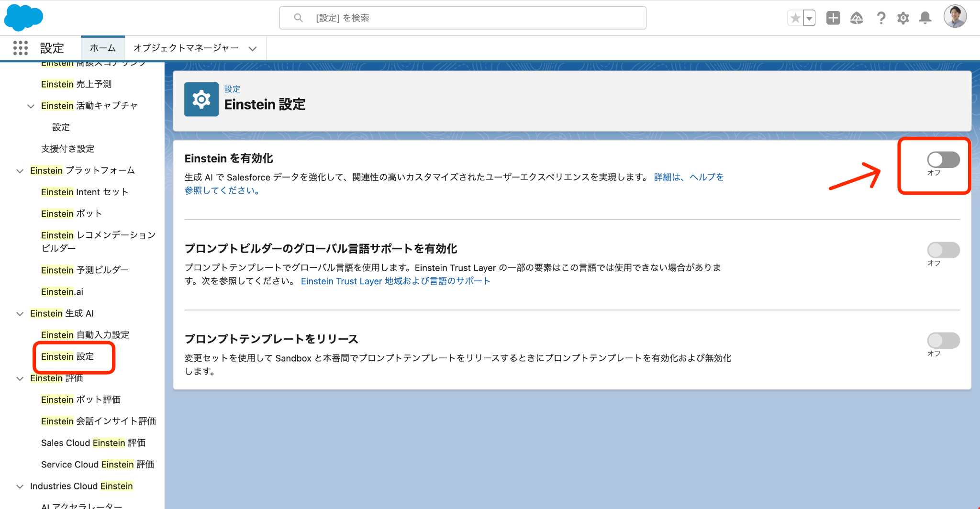The image size is (980, 509).
Task: Click the Favorites star icon
Action: point(795,18)
